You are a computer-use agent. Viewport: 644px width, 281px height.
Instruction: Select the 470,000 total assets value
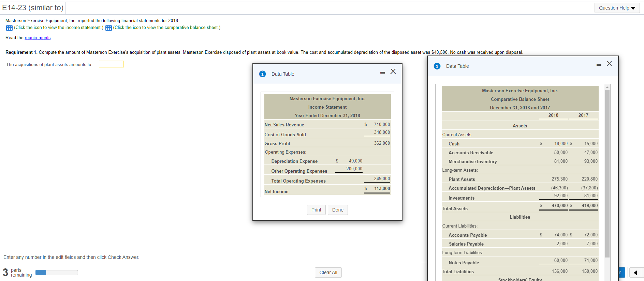(560, 206)
